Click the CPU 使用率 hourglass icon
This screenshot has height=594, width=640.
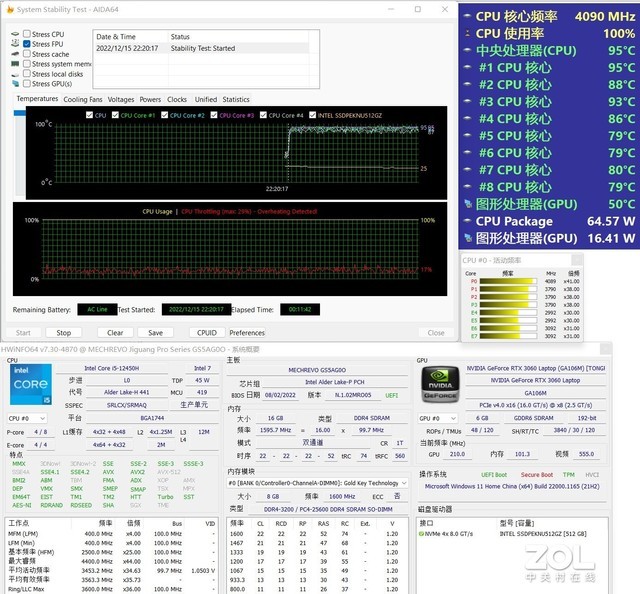pos(468,33)
